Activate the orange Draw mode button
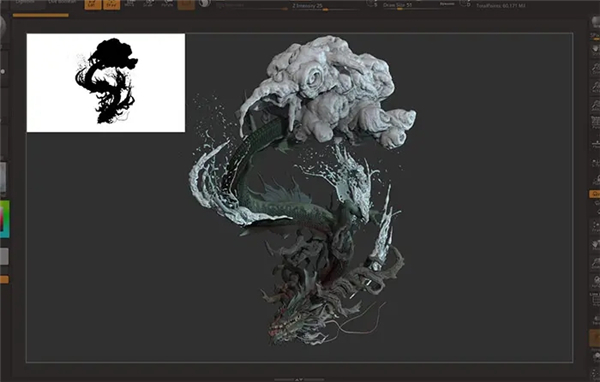 [x=112, y=4]
